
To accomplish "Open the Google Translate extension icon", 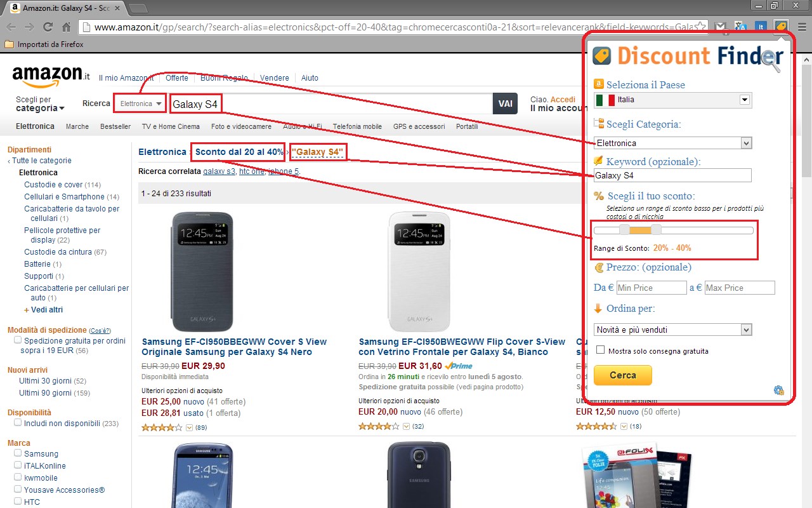I will (740, 27).
